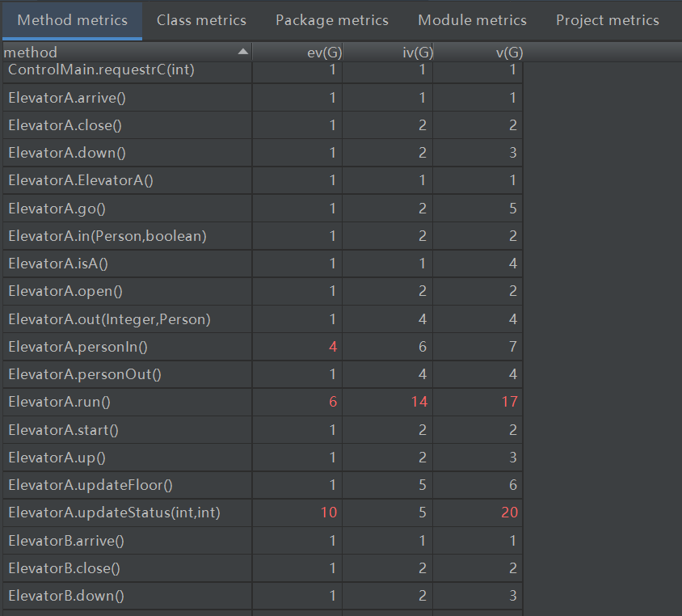682x616 pixels.
Task: Click the sort arrow in method column header
Action: pyautogui.click(x=243, y=52)
